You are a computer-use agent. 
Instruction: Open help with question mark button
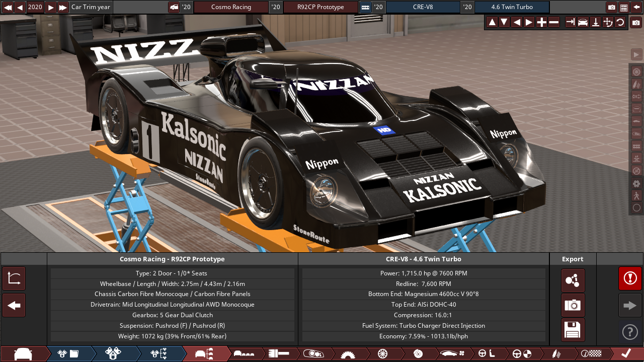click(x=630, y=332)
